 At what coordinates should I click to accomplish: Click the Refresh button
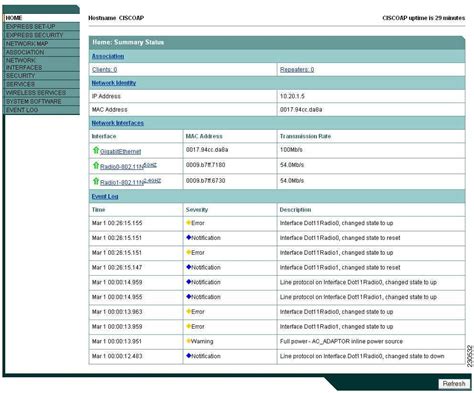(454, 384)
